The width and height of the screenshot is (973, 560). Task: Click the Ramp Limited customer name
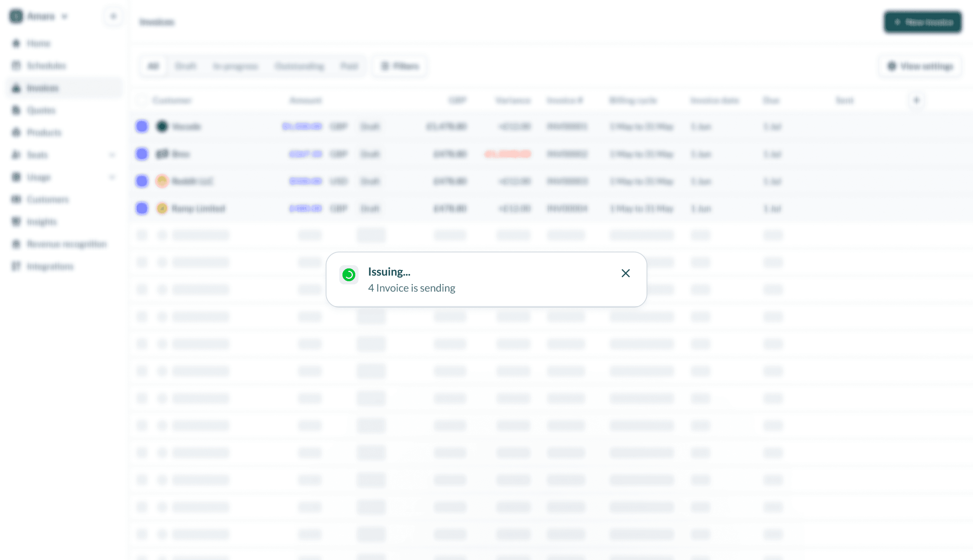198,208
